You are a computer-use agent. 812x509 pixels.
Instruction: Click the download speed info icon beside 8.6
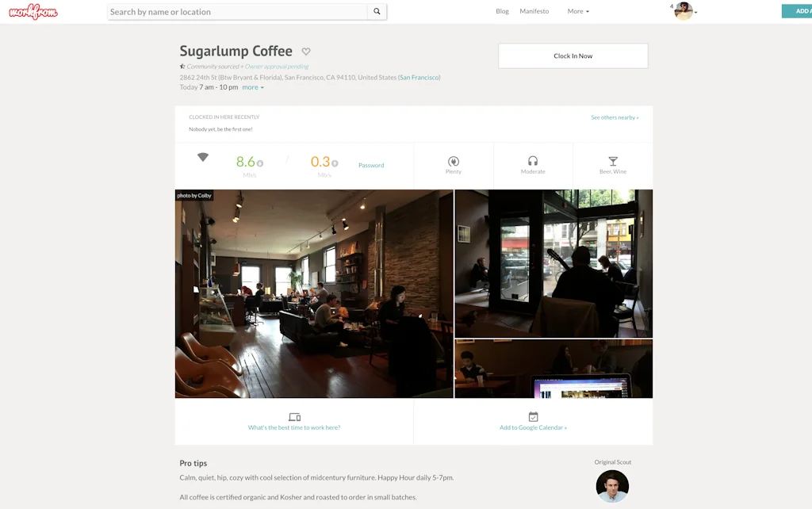[260, 163]
